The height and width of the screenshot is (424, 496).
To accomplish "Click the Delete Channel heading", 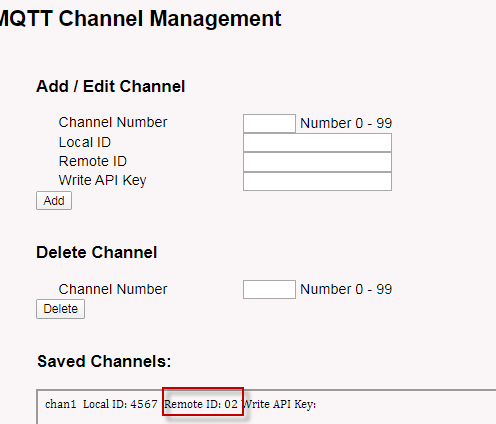I will 96,252.
